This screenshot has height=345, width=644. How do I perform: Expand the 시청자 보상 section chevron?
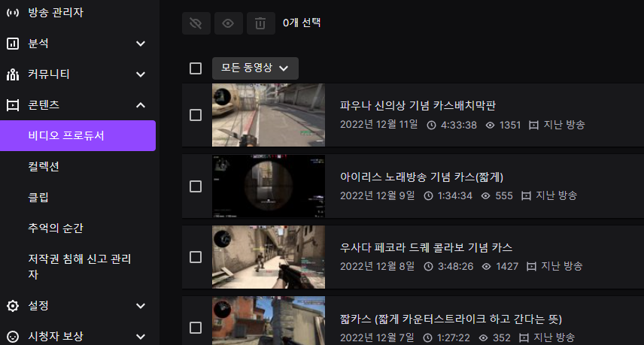point(141,337)
